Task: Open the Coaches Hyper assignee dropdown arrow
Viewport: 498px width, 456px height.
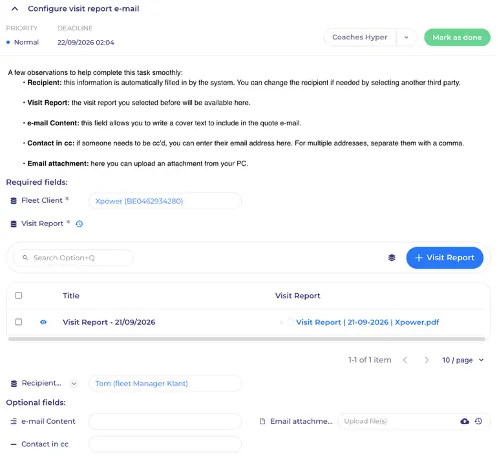Action: (x=406, y=37)
